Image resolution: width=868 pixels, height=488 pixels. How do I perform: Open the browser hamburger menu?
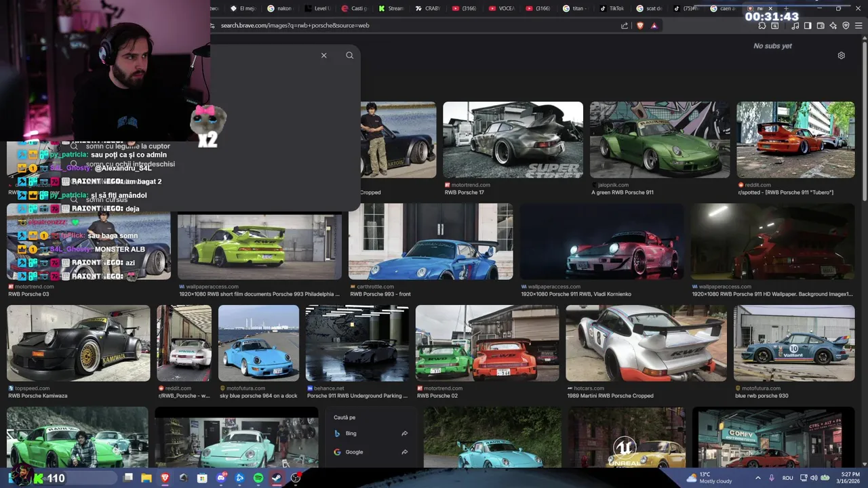[859, 26]
